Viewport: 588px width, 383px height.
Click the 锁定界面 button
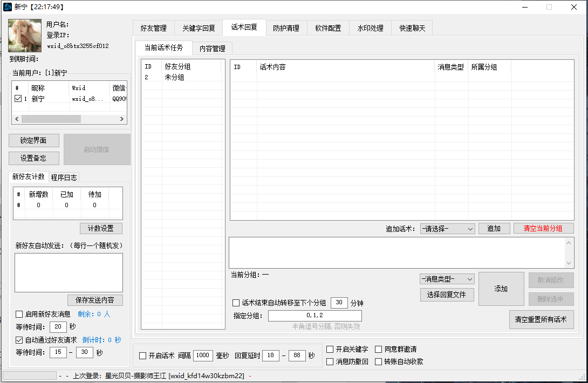[34, 140]
